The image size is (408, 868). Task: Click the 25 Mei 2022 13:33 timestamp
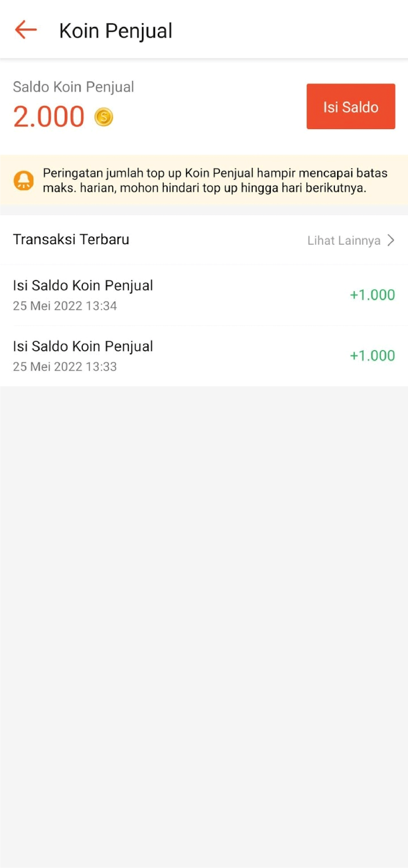tap(65, 367)
